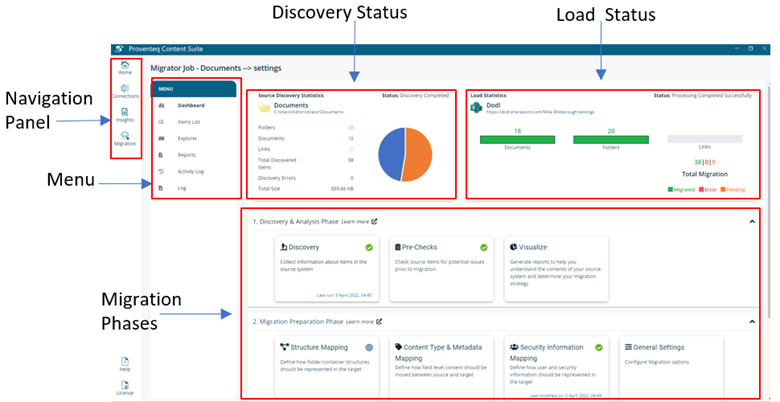Image resolution: width=780 pixels, height=402 pixels.
Task: Collapse Migration Preparation Phase section
Action: pos(752,321)
